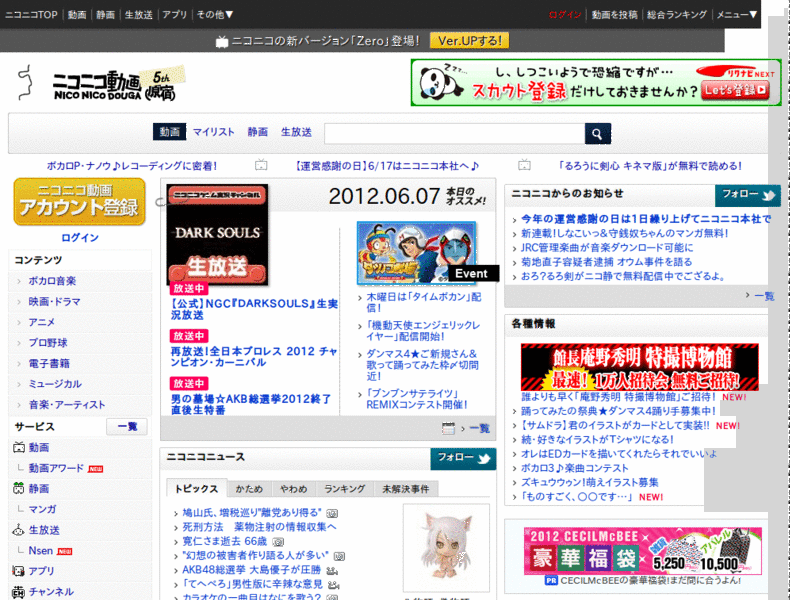The height and width of the screenshot is (600, 800).
Task: Open Nsen service link
Action: [41, 551]
